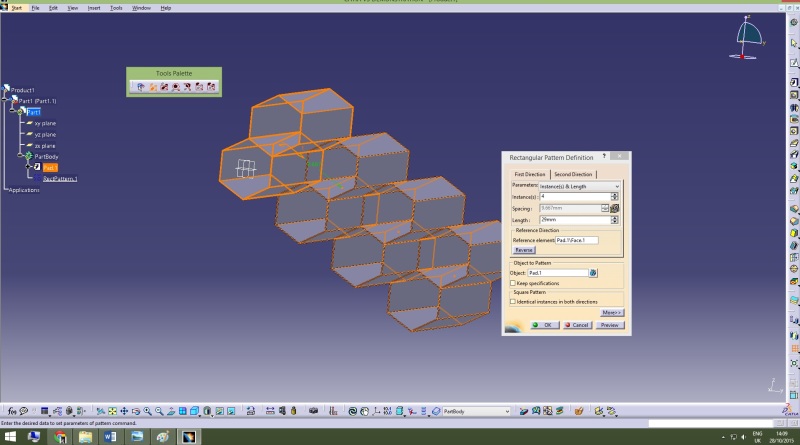This screenshot has width=800, height=445.
Task: Open the Create Multi-View icon
Action: 182,411
